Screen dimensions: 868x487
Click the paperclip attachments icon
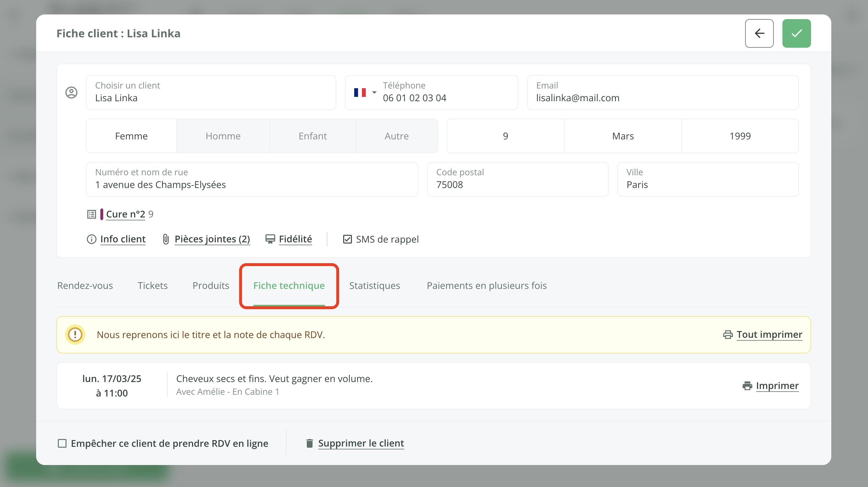[x=166, y=239]
